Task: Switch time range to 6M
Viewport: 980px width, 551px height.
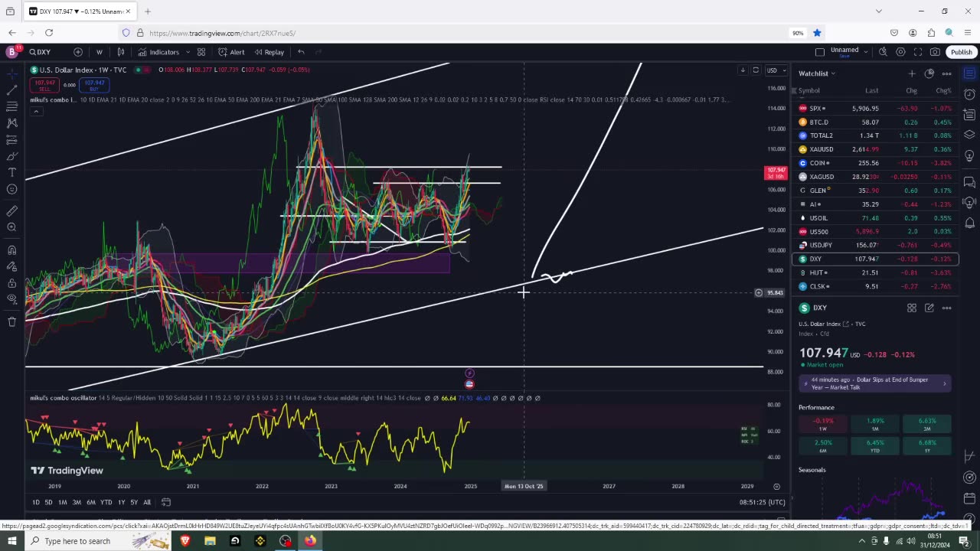Action: [91, 502]
